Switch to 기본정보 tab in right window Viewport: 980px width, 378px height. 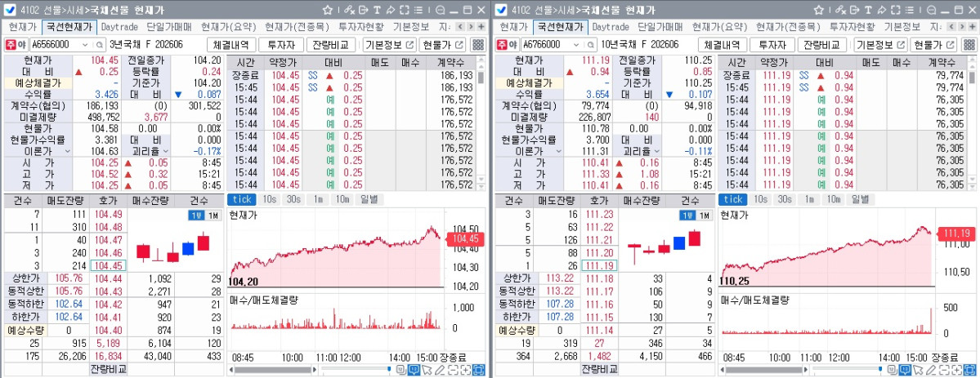coord(902,27)
